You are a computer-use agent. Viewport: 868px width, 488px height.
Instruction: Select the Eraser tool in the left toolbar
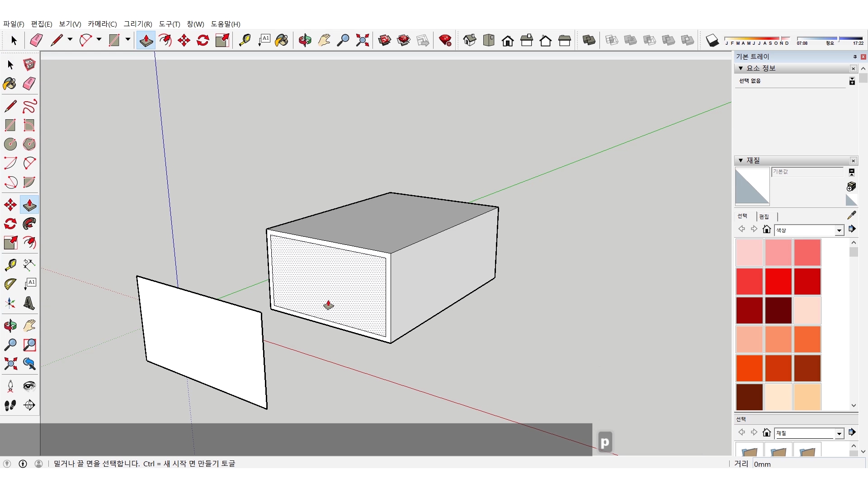pyautogui.click(x=29, y=84)
